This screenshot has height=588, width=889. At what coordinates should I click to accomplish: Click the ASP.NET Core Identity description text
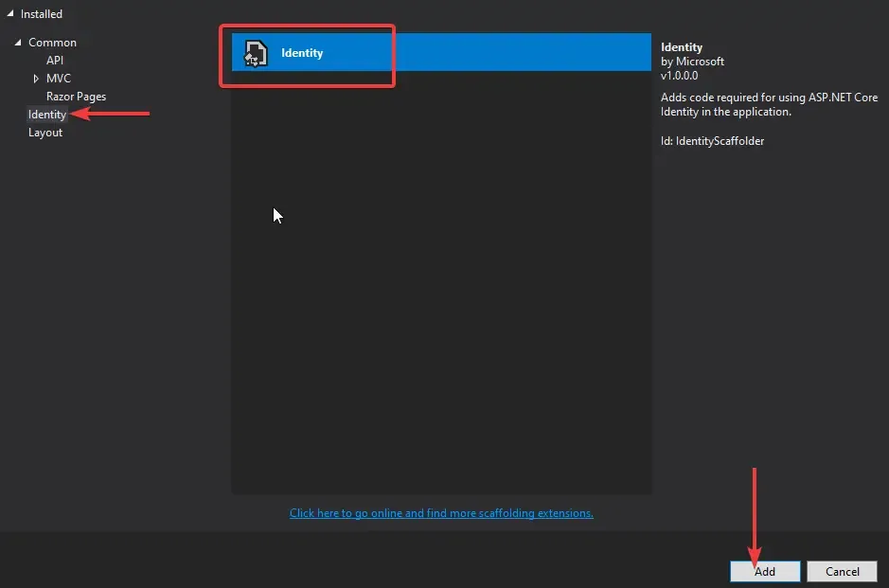pyautogui.click(x=769, y=104)
